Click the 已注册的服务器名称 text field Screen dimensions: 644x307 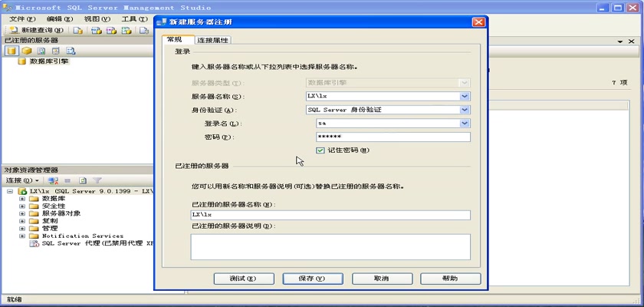(330, 215)
